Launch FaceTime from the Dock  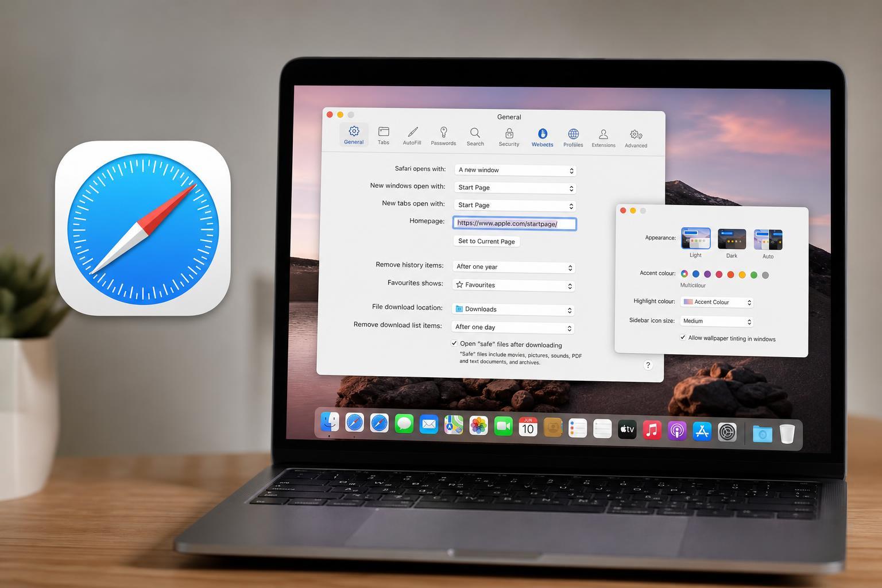[x=503, y=426]
